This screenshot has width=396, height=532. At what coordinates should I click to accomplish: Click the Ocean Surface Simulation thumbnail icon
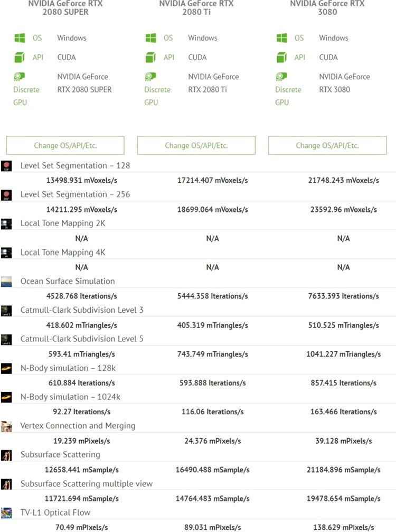click(6, 281)
